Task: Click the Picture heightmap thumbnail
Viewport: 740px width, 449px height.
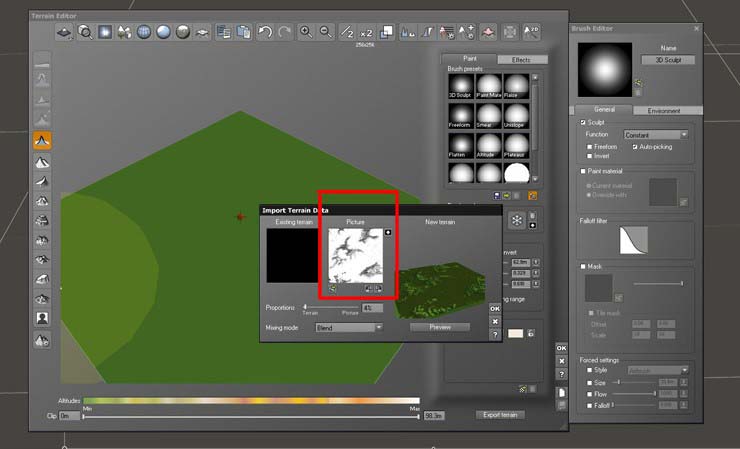Action: (356, 255)
